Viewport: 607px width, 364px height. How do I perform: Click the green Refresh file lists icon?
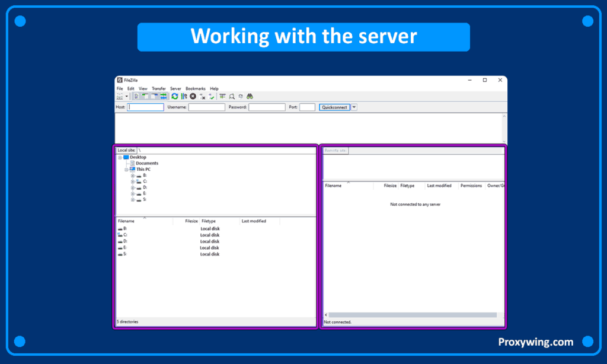pos(175,97)
